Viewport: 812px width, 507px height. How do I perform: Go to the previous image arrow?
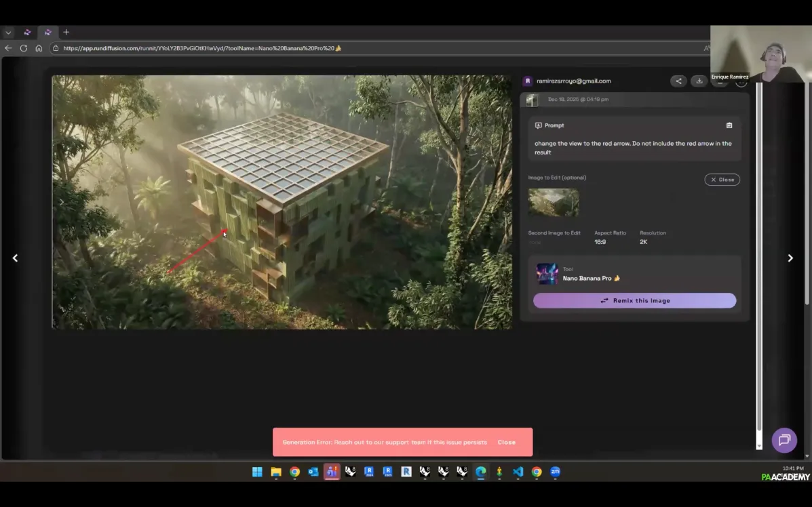coord(15,258)
